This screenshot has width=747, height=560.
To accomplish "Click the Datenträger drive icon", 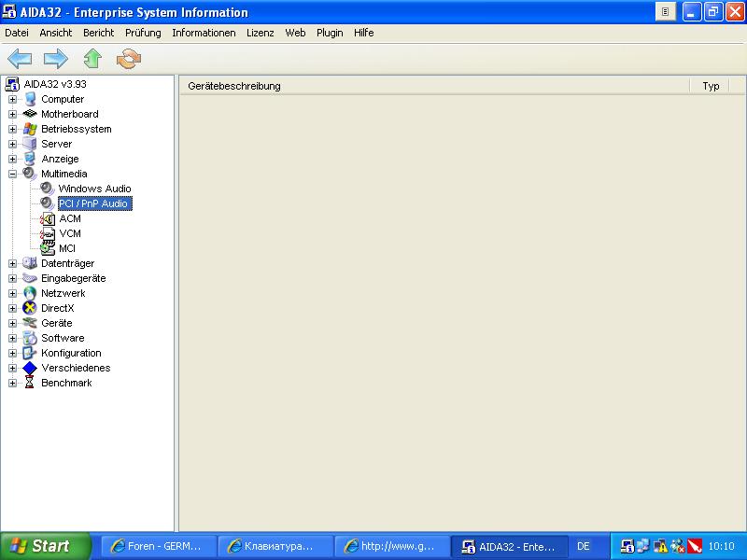I will (x=30, y=263).
